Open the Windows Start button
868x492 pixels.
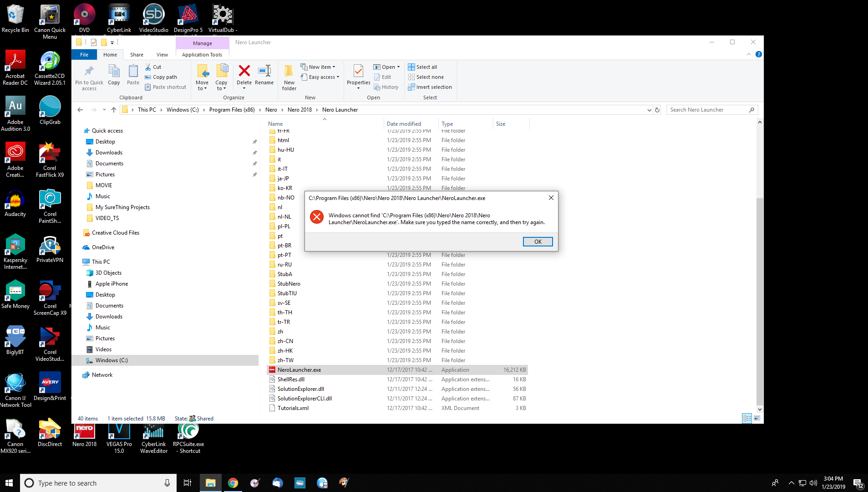point(9,483)
